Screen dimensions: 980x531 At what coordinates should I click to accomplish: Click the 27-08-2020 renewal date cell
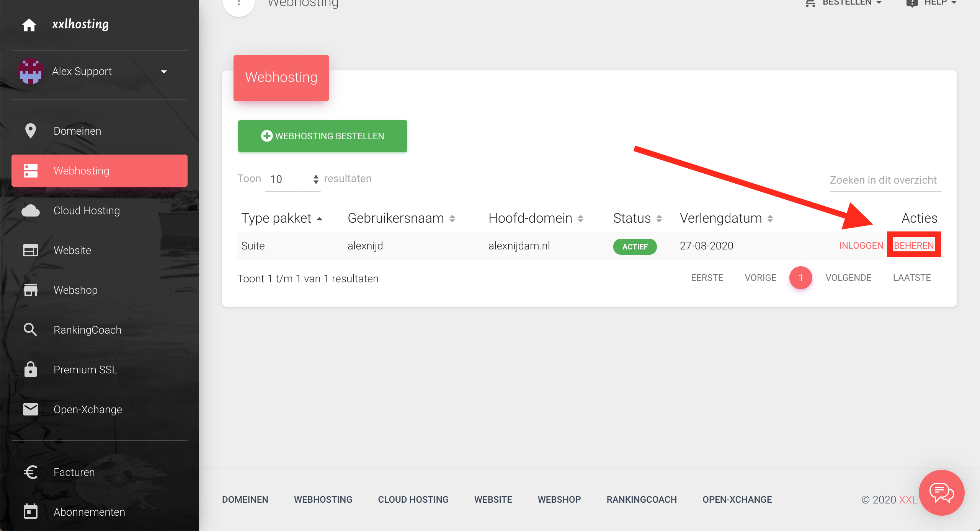coord(707,246)
